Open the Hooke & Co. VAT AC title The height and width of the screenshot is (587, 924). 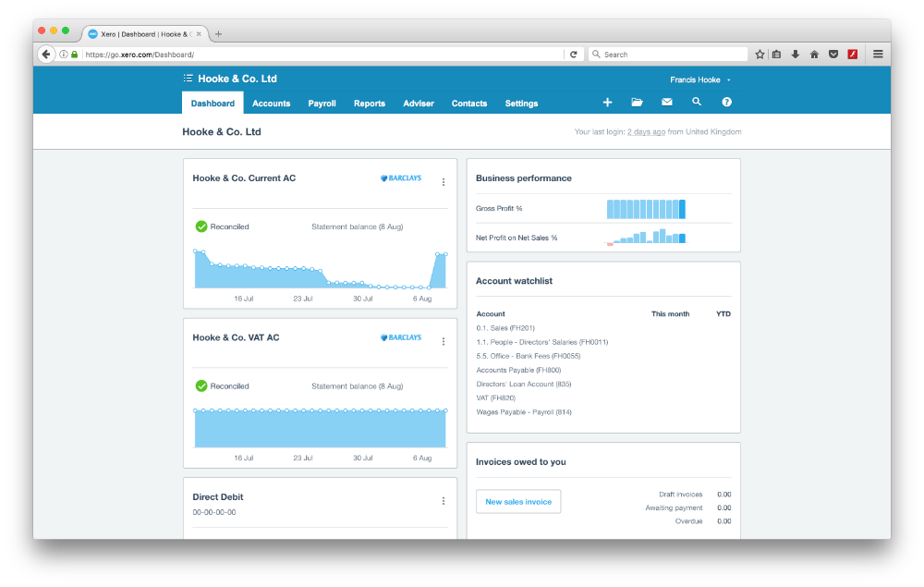pos(236,337)
